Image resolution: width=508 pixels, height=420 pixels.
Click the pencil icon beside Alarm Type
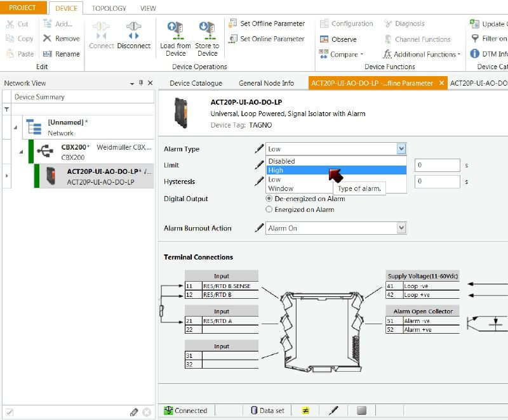pos(259,149)
